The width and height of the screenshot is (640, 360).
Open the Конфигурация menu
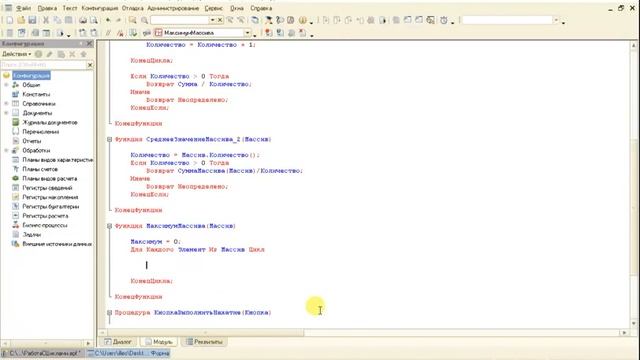(x=100, y=8)
